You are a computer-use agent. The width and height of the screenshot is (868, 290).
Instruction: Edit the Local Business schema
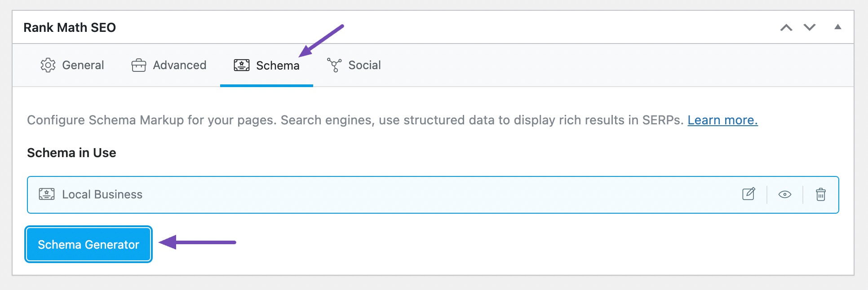point(748,194)
